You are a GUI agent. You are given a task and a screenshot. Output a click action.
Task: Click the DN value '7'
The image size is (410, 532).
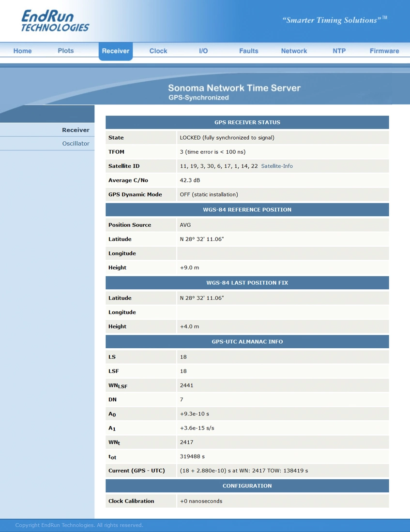(x=182, y=399)
